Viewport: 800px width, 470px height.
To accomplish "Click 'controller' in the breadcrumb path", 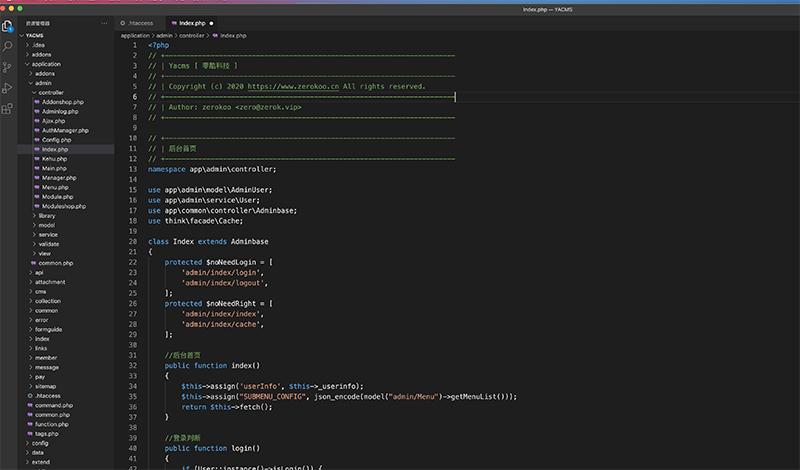I will pos(191,35).
